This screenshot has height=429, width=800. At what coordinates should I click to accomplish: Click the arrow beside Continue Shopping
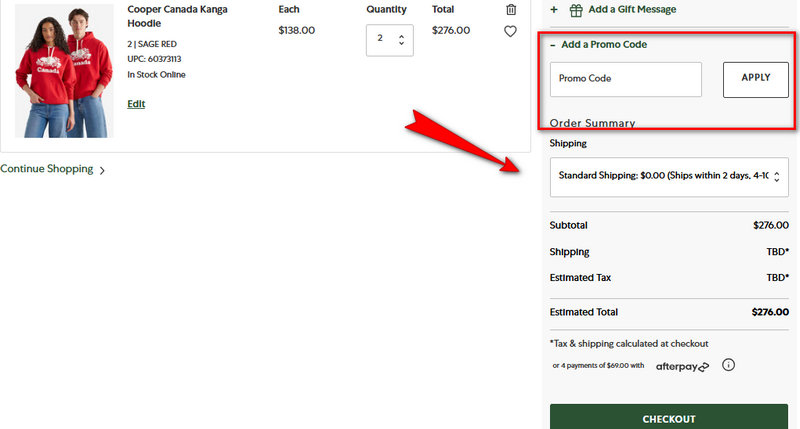coord(102,170)
